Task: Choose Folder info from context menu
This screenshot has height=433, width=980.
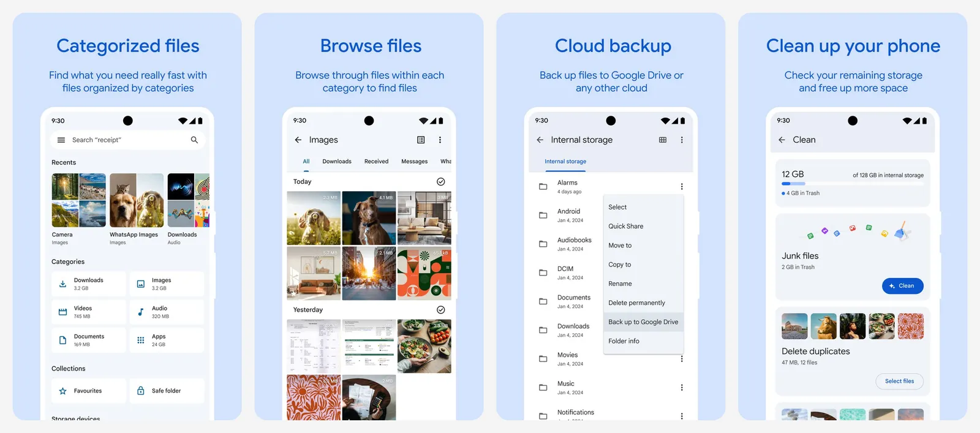Action: [643, 341]
